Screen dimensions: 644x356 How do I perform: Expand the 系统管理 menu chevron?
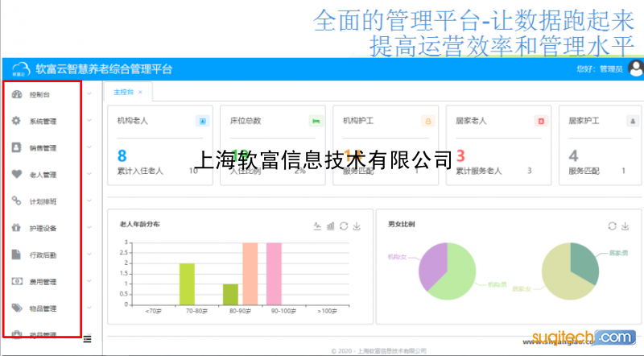89,121
